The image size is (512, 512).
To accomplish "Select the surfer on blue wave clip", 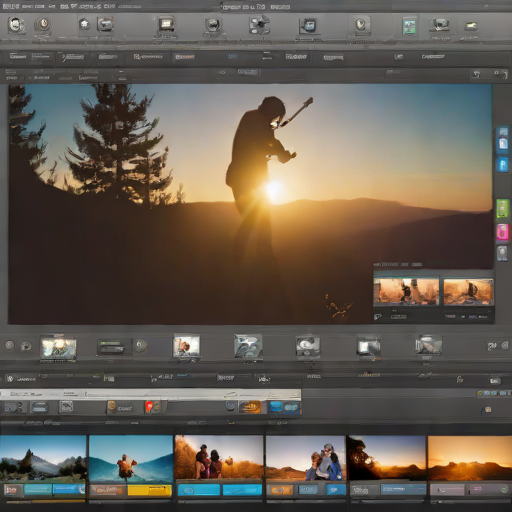I will (131, 458).
